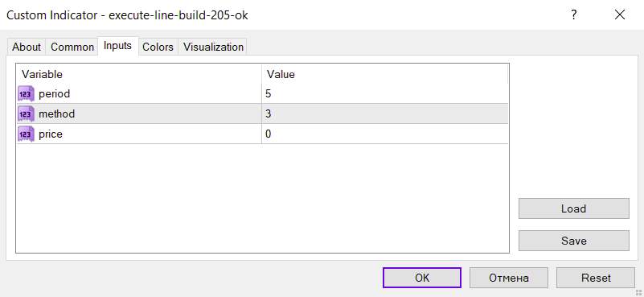The height and width of the screenshot is (297, 644).
Task: Select the method value cell showing 3
Action: tap(385, 114)
